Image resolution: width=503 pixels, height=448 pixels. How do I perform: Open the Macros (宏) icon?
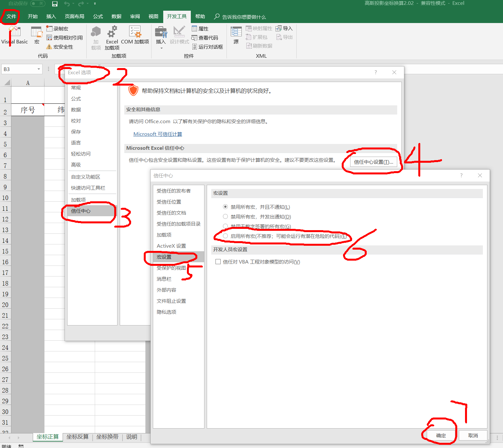coord(36,32)
